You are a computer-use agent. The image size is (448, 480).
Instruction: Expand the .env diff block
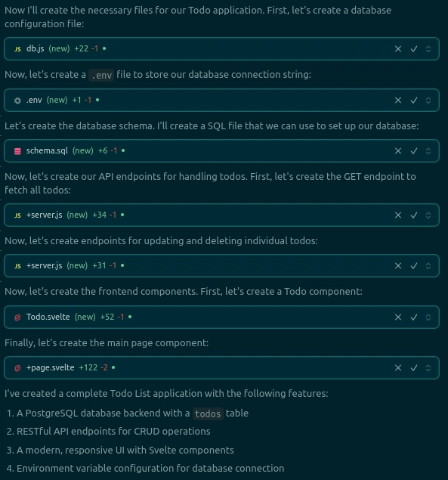[428, 100]
